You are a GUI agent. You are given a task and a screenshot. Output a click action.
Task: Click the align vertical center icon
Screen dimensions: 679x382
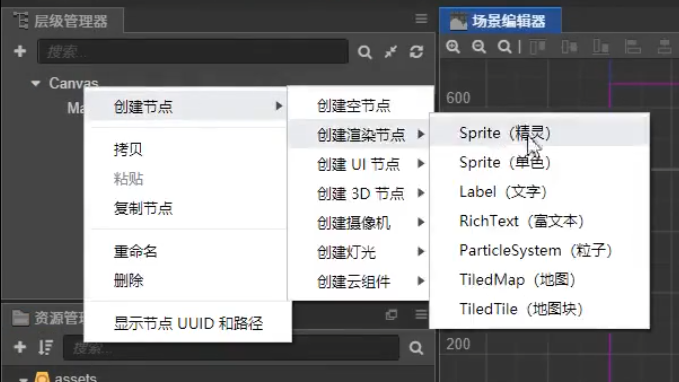coord(569,46)
